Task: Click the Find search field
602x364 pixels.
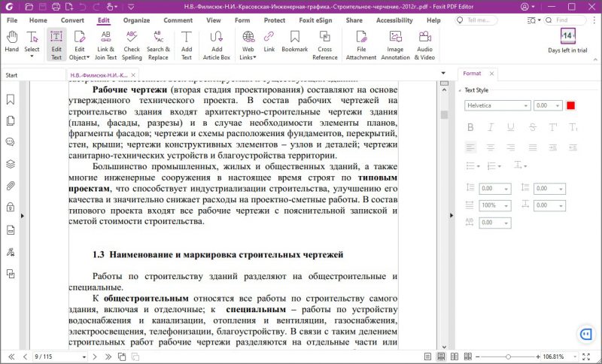Action: pyautogui.click(x=565, y=20)
